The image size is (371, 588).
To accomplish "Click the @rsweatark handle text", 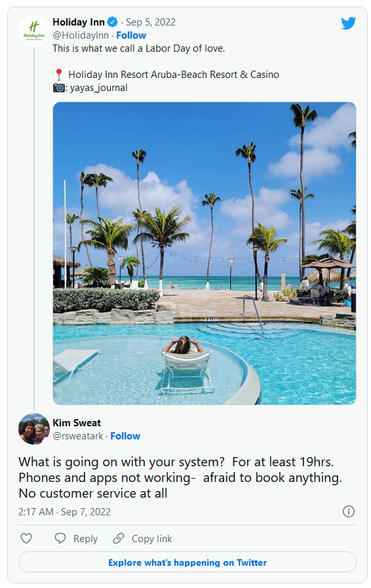I will coord(78,435).
